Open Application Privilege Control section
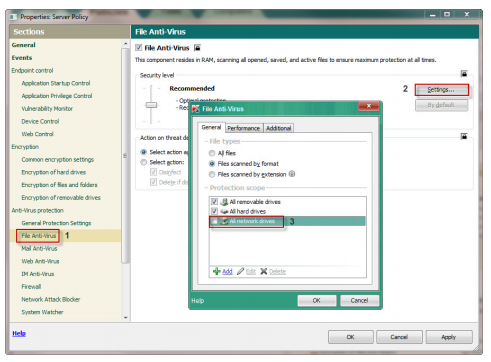The width and height of the screenshot is (491, 362). (57, 96)
